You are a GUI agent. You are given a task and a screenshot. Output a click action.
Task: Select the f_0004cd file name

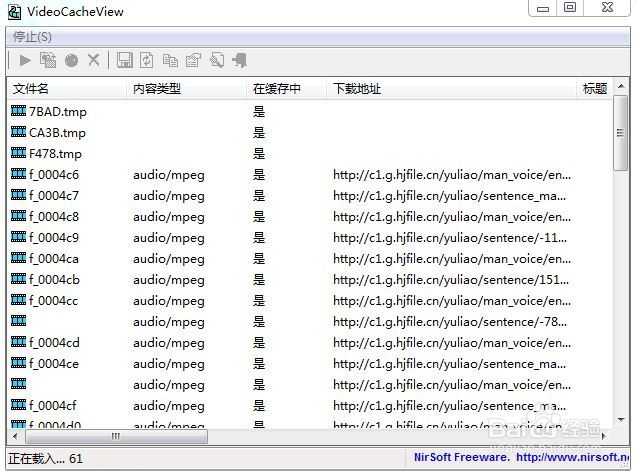coord(54,343)
